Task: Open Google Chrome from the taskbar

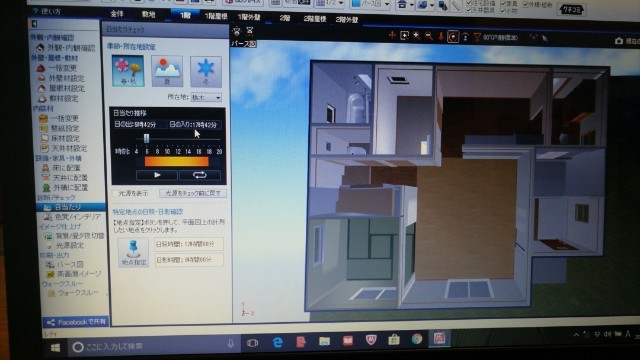Action: pos(417,339)
